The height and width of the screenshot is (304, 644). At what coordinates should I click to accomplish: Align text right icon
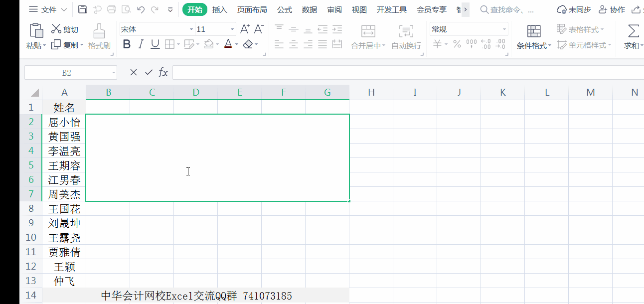(x=308, y=44)
